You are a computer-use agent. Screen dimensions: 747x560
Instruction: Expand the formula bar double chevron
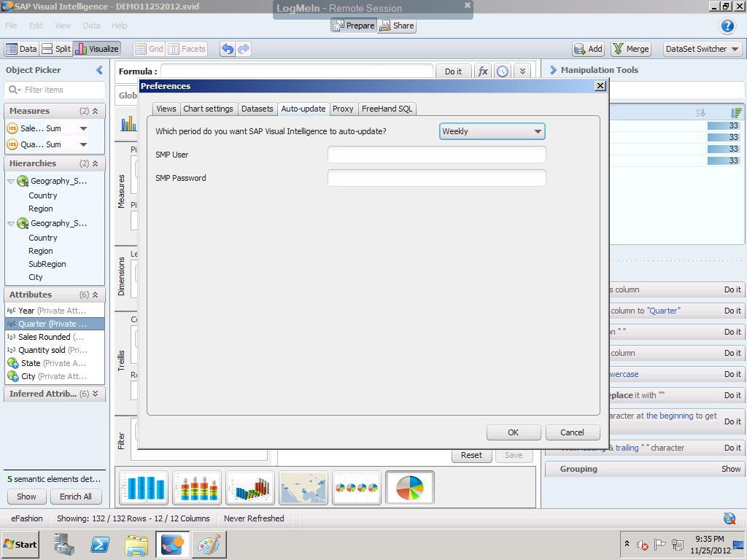click(x=522, y=71)
